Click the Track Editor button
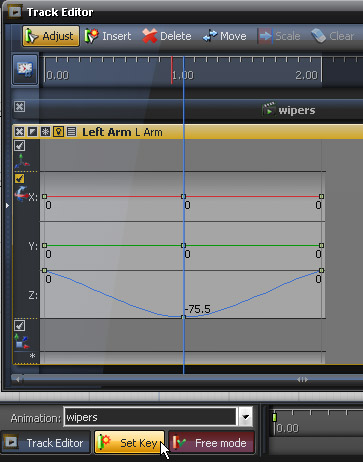363x462 pixels. pyautogui.click(x=46, y=443)
